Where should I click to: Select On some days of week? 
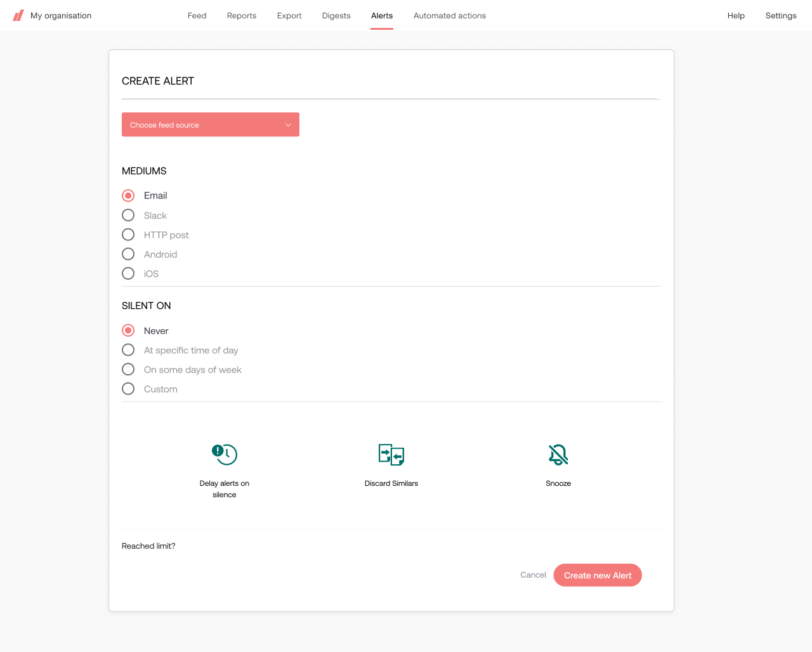click(x=128, y=369)
